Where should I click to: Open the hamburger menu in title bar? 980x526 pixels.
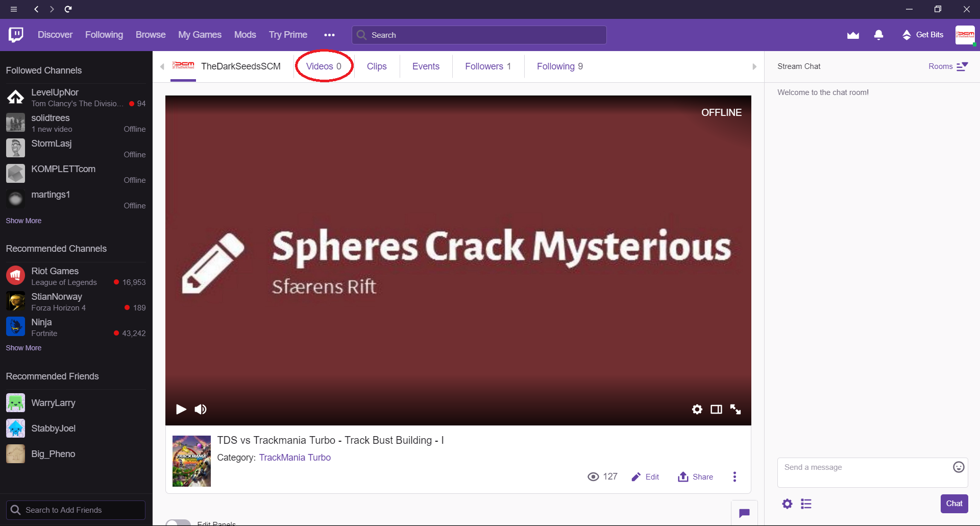click(x=14, y=9)
